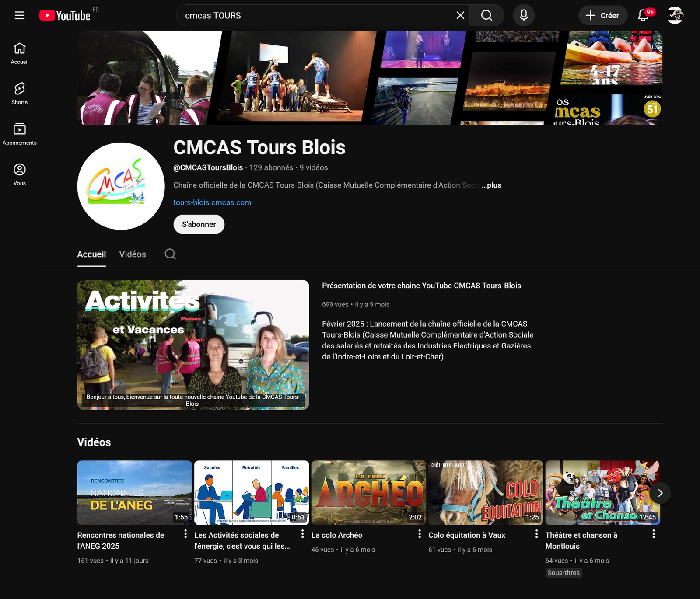Click the Créer button
The width and height of the screenshot is (700, 599).
tap(603, 15)
